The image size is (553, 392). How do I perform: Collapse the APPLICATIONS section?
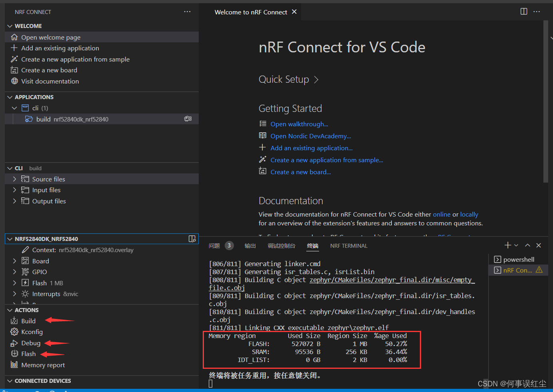[10, 97]
